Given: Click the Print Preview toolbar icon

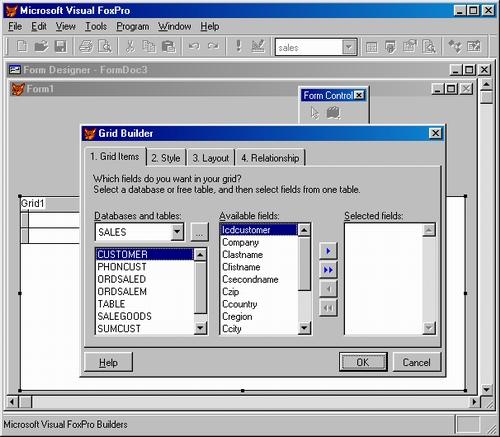Looking at the screenshot, I should [105, 46].
